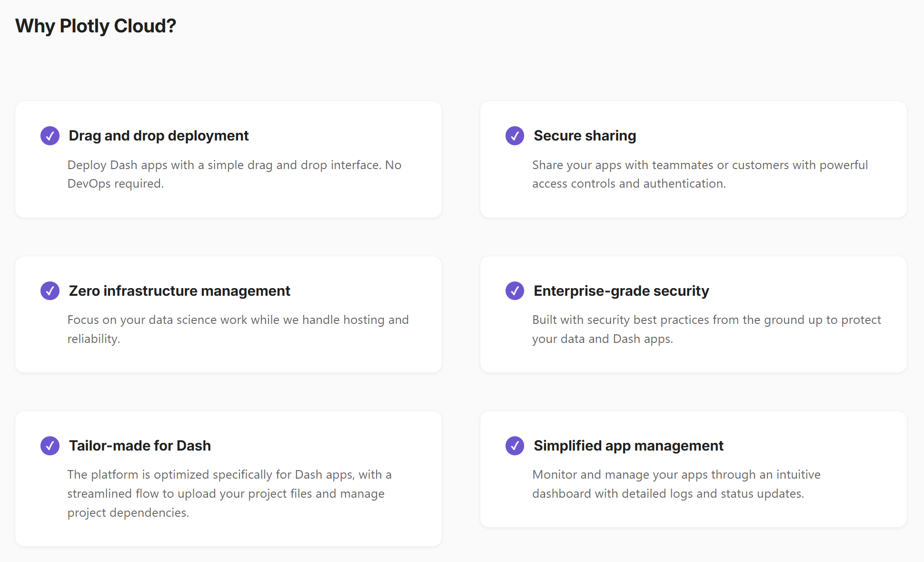Click the "Zero infrastructure management" heading
924x562 pixels.
(x=179, y=291)
